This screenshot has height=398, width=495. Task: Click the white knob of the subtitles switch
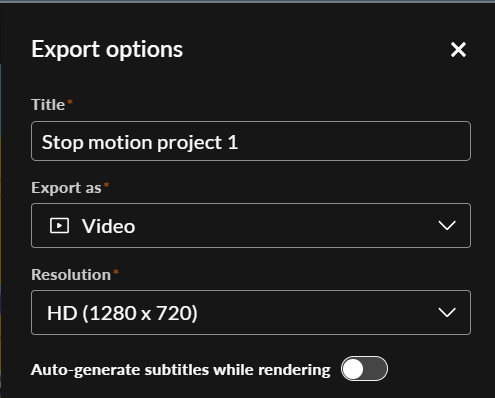point(353,369)
